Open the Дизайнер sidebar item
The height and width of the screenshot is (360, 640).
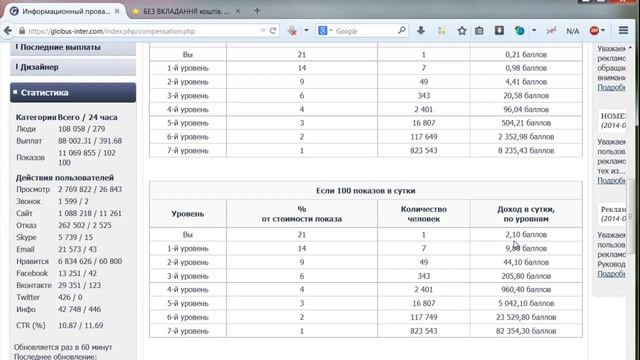(x=73, y=67)
